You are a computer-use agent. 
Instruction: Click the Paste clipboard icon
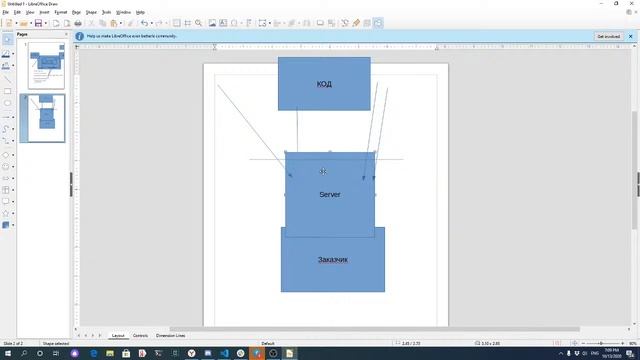(114, 23)
